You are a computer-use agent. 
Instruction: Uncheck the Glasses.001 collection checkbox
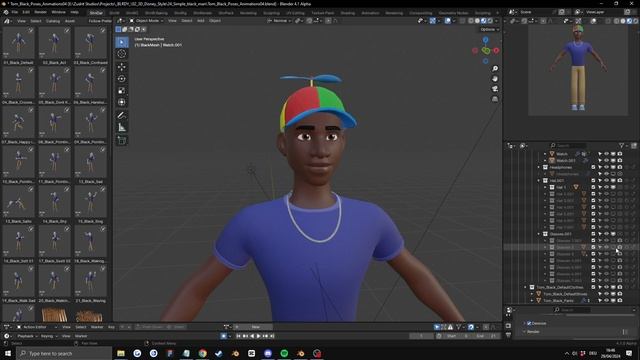click(593, 234)
